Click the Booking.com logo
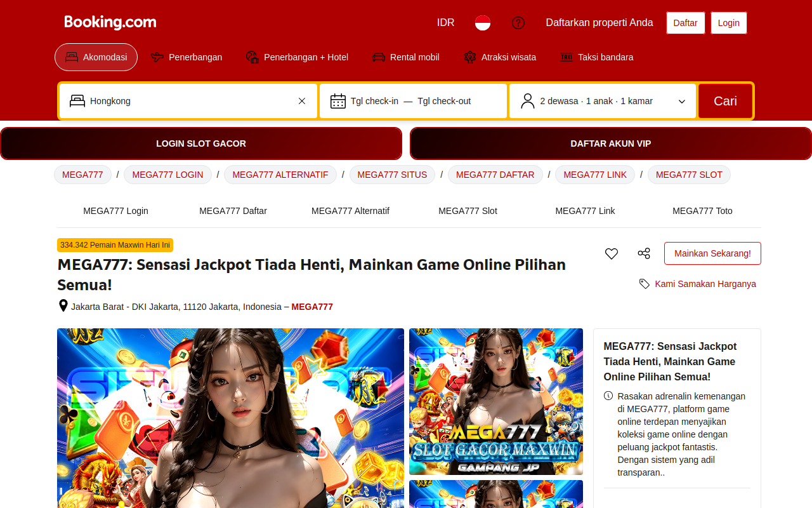 tap(110, 22)
